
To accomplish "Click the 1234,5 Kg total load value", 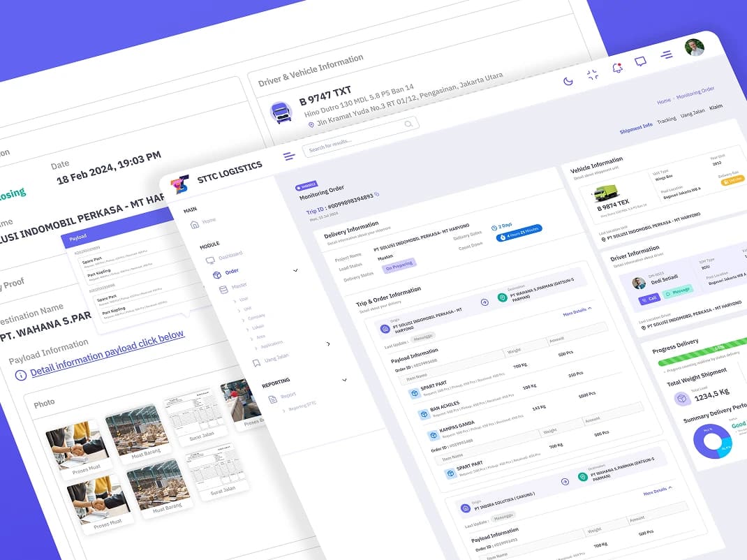I will click(x=712, y=395).
